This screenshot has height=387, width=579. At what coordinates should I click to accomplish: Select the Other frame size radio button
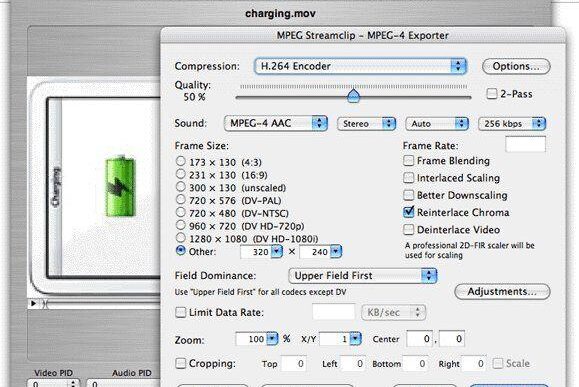point(180,251)
